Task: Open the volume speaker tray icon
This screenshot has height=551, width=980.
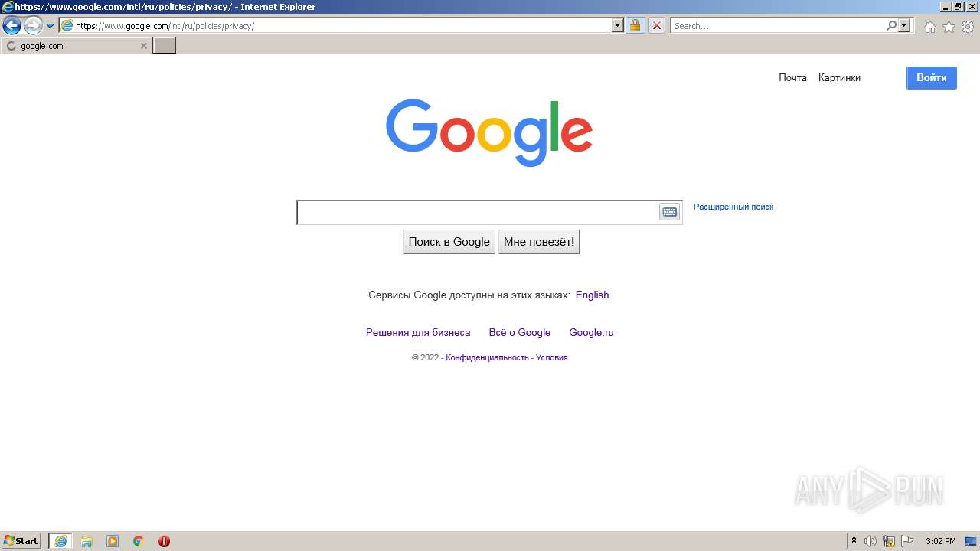Action: click(x=871, y=541)
